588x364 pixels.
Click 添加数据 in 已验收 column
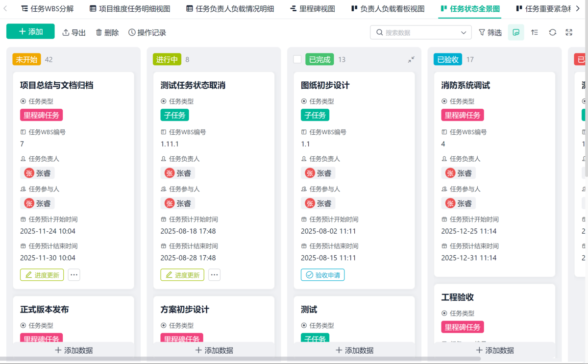pos(495,350)
